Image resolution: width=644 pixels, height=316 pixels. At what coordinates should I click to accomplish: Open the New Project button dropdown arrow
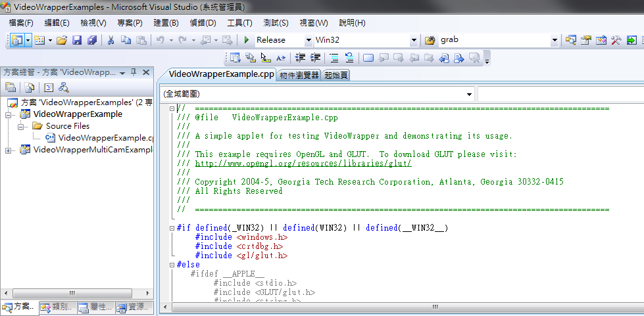coord(28,40)
